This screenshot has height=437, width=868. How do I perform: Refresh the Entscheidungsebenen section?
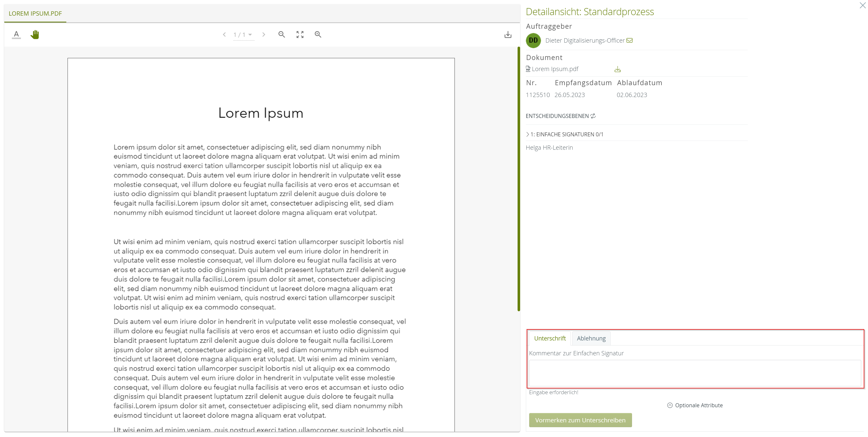click(x=593, y=116)
